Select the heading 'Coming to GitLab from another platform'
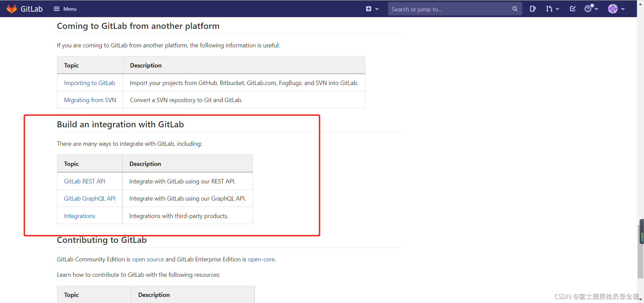 [x=138, y=26]
